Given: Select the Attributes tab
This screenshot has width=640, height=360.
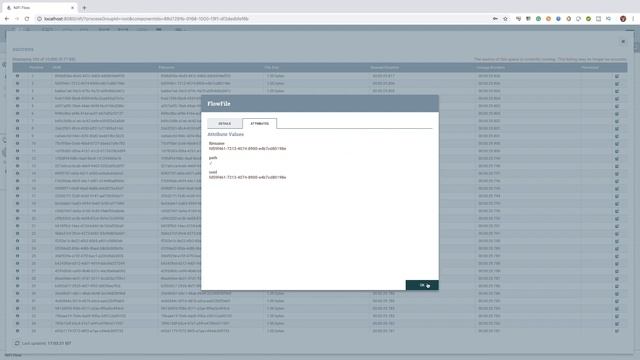Looking at the screenshot, I should coord(260,123).
